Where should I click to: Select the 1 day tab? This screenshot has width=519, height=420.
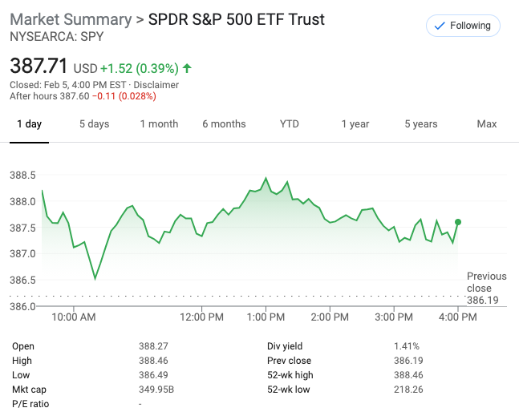pyautogui.click(x=29, y=124)
